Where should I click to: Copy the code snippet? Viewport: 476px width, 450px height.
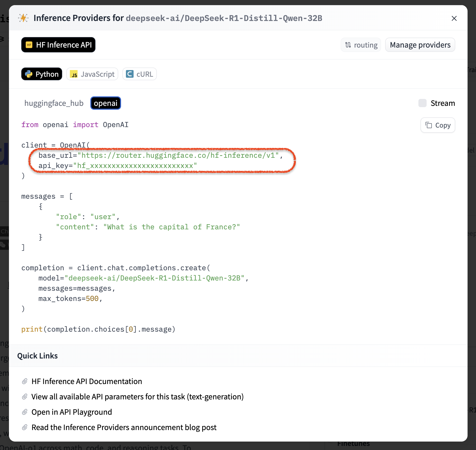coord(438,125)
